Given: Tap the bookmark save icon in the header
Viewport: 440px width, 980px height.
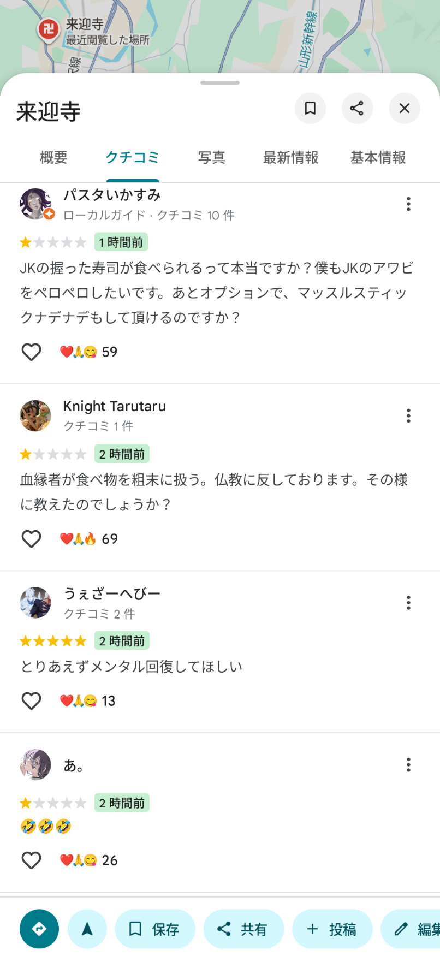Looking at the screenshot, I should click(310, 108).
